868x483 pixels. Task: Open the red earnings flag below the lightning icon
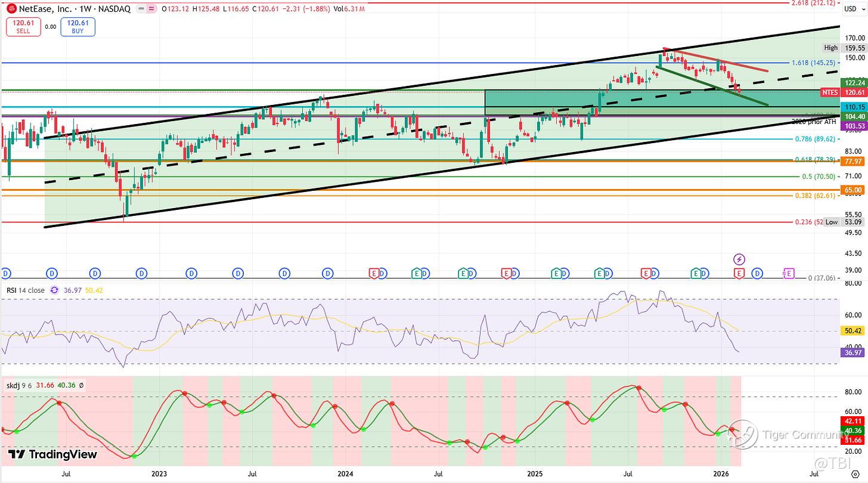[x=739, y=273]
